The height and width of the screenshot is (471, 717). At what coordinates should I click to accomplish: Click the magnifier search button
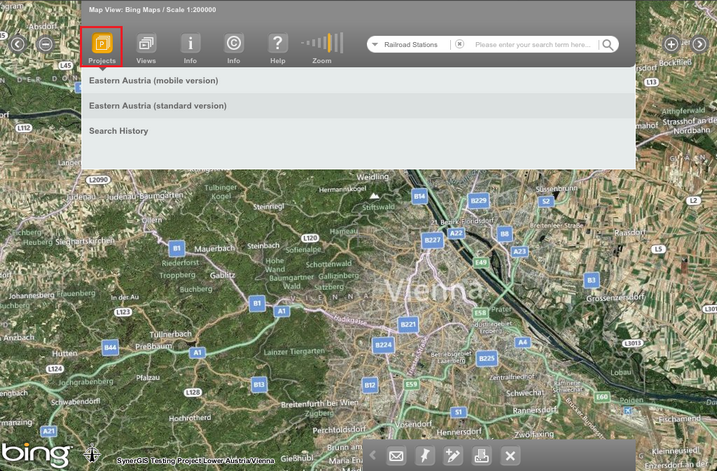coord(608,45)
